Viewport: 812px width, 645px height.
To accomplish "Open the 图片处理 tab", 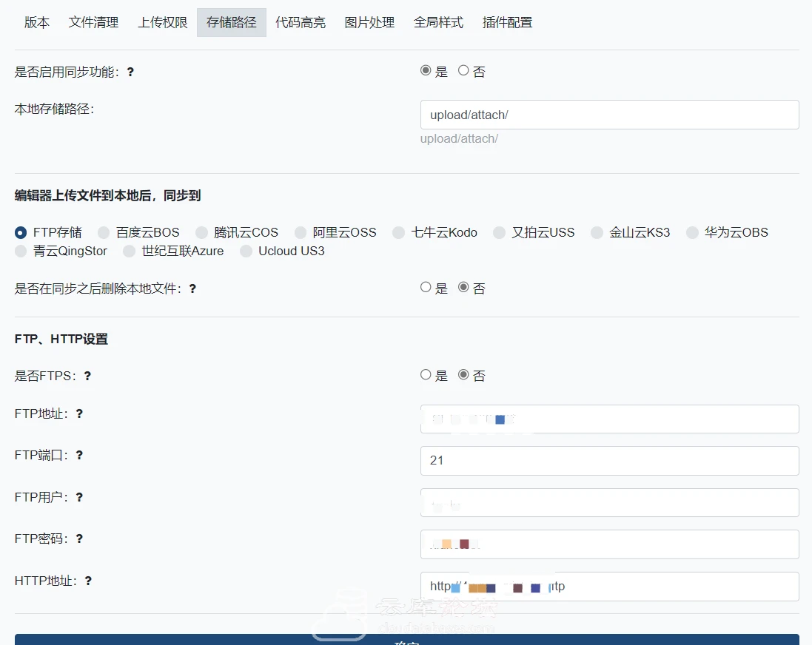I will click(x=370, y=22).
